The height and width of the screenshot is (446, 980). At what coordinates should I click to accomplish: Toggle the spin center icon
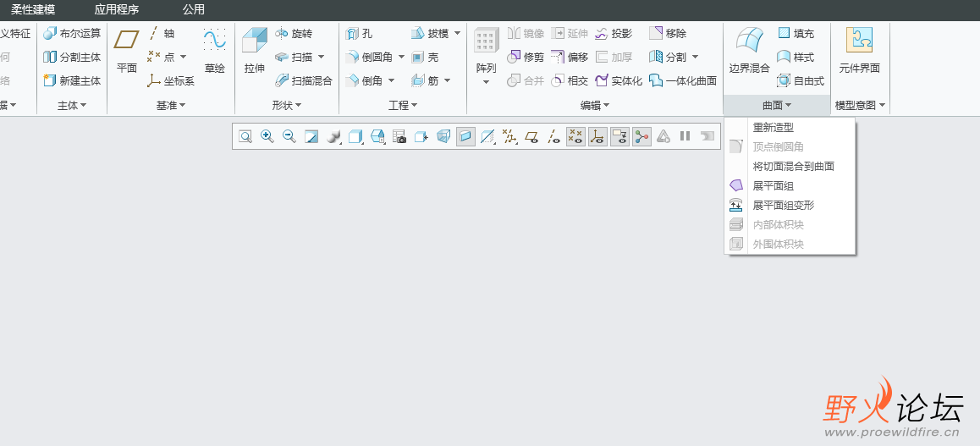click(641, 137)
